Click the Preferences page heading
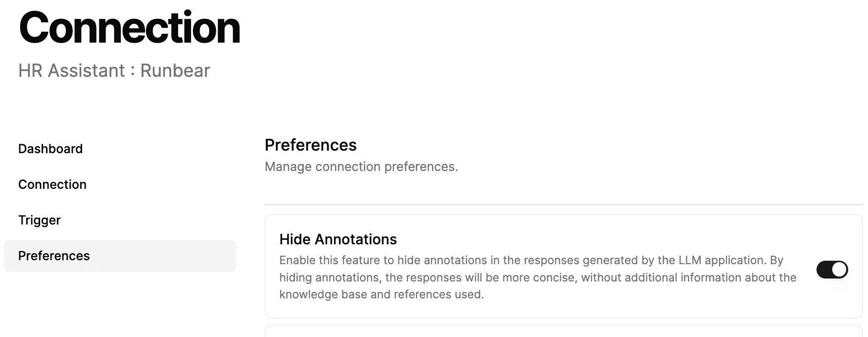Viewport: 868px width, 337px height. (311, 145)
